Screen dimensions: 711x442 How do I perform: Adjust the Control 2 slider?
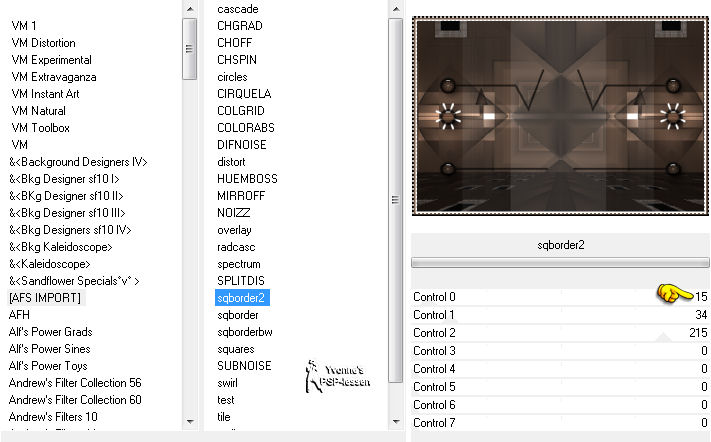point(560,333)
